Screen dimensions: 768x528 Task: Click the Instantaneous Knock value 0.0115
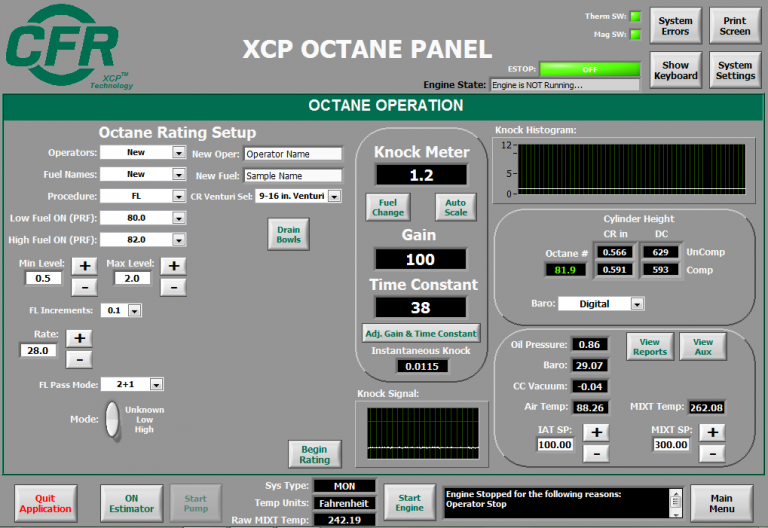click(422, 366)
